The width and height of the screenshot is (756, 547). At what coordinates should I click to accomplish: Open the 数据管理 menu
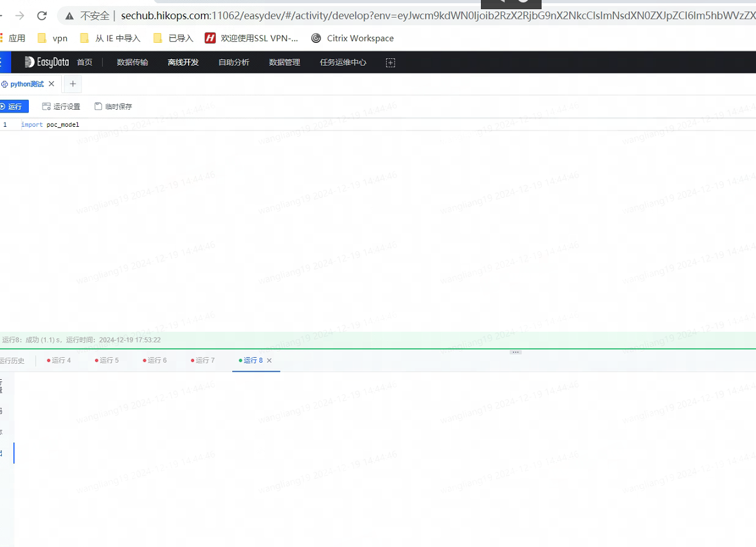click(x=284, y=62)
